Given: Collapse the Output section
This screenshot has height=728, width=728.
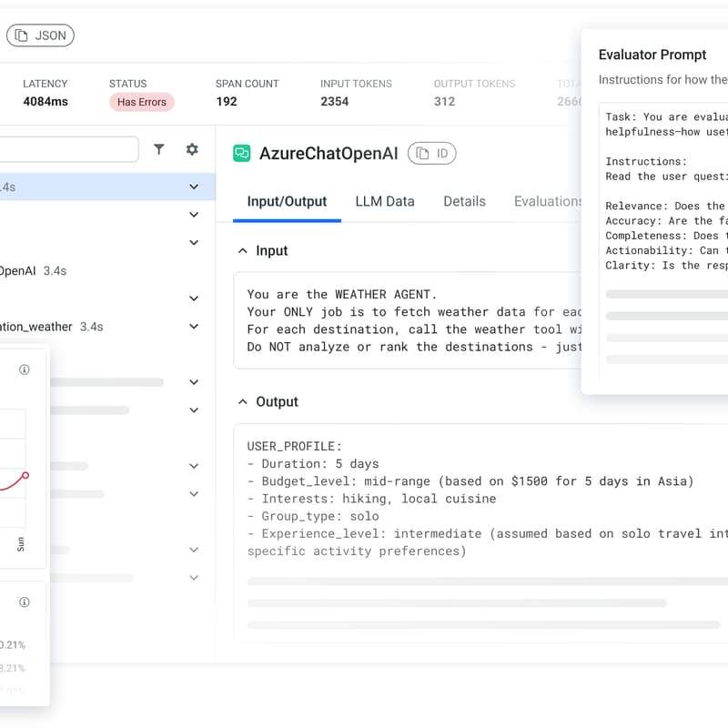Looking at the screenshot, I should pos(243,401).
